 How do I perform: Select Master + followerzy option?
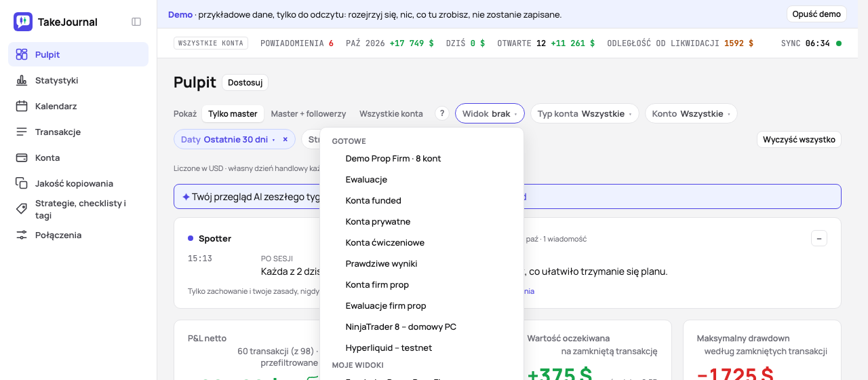309,113
